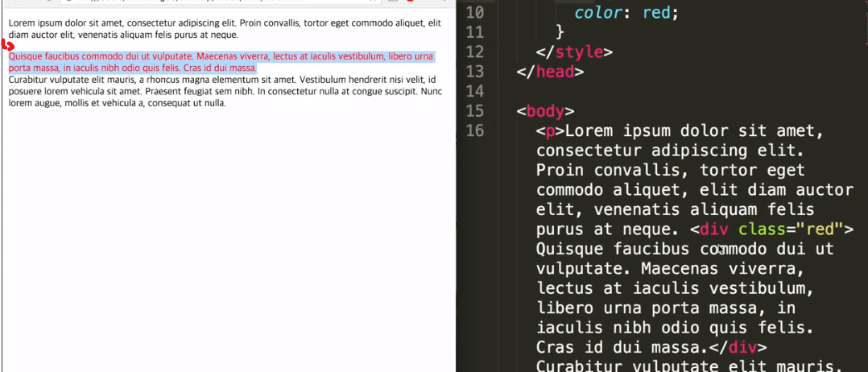Viewport: 868px width, 372px height.
Task: Click the 'color' property in the CSS rule
Action: [x=599, y=12]
